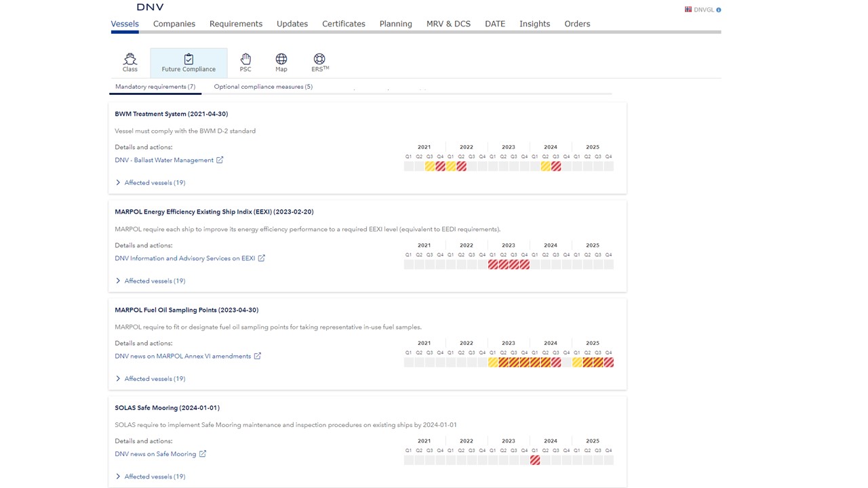The height and width of the screenshot is (488, 868).
Task: Click EEXI 2023 Q1 red timeline cell
Action: click(493, 264)
